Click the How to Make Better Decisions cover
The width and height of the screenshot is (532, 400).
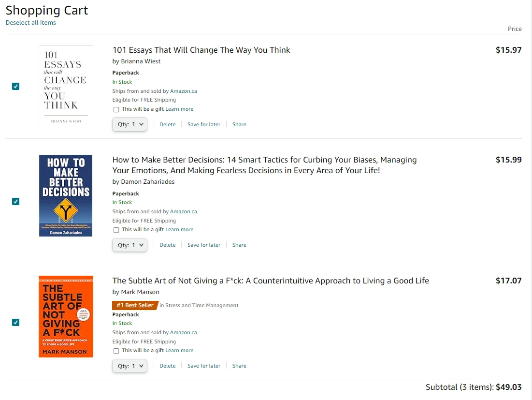point(66,195)
